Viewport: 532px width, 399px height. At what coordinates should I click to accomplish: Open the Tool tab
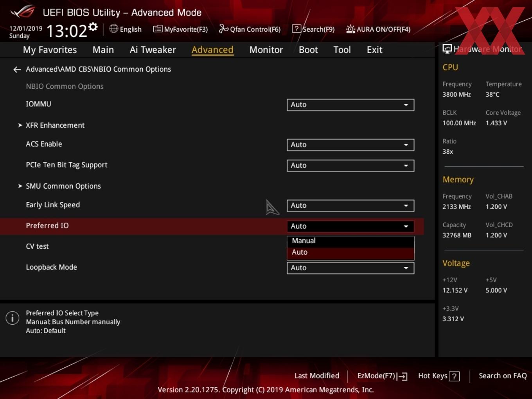pyautogui.click(x=342, y=50)
